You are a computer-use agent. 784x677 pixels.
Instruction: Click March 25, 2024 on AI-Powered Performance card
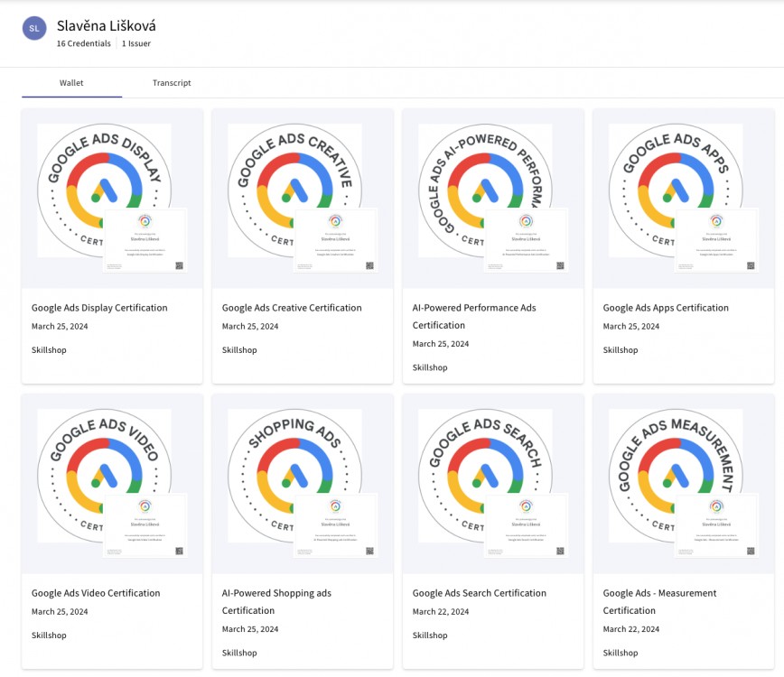pos(441,344)
